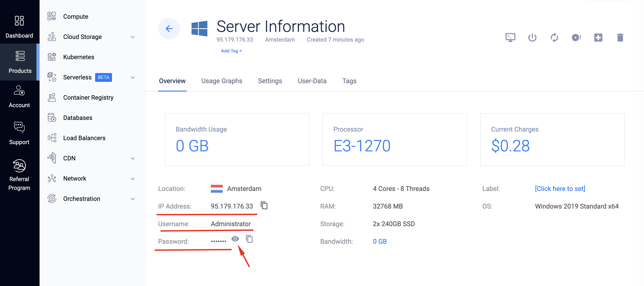Click the power stop server icon
644x286 pixels.
point(532,38)
